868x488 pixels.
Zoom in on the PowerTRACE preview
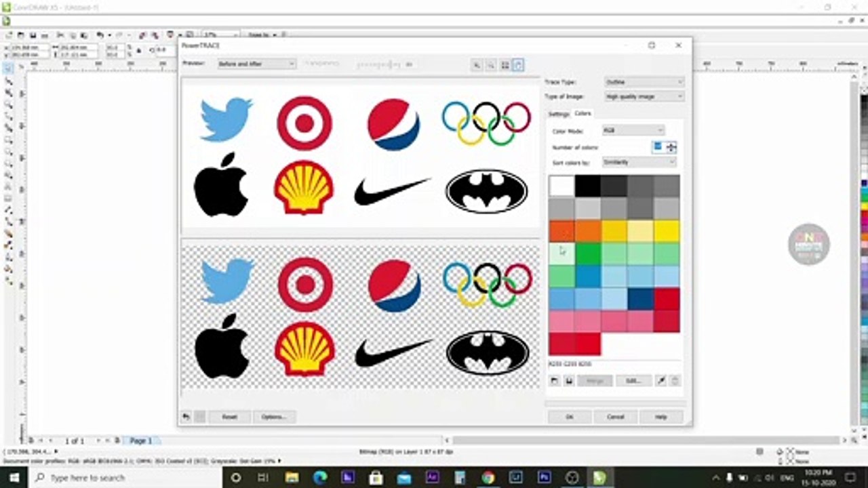(x=477, y=64)
